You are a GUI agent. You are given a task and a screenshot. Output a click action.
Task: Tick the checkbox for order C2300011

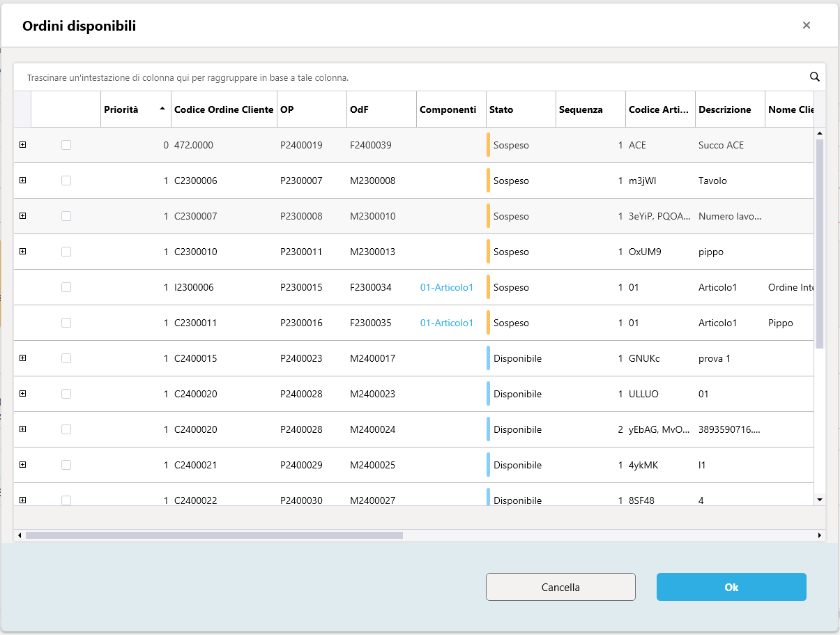66,323
